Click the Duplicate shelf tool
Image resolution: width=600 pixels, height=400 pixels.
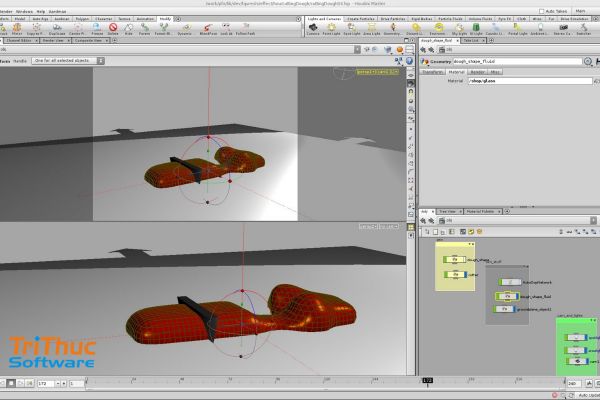[x=57, y=29]
